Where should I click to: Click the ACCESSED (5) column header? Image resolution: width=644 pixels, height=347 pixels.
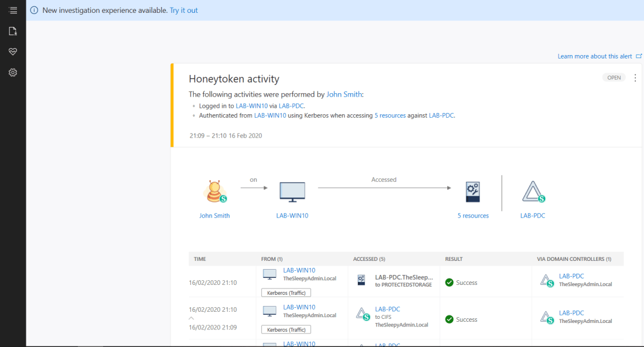(369, 259)
